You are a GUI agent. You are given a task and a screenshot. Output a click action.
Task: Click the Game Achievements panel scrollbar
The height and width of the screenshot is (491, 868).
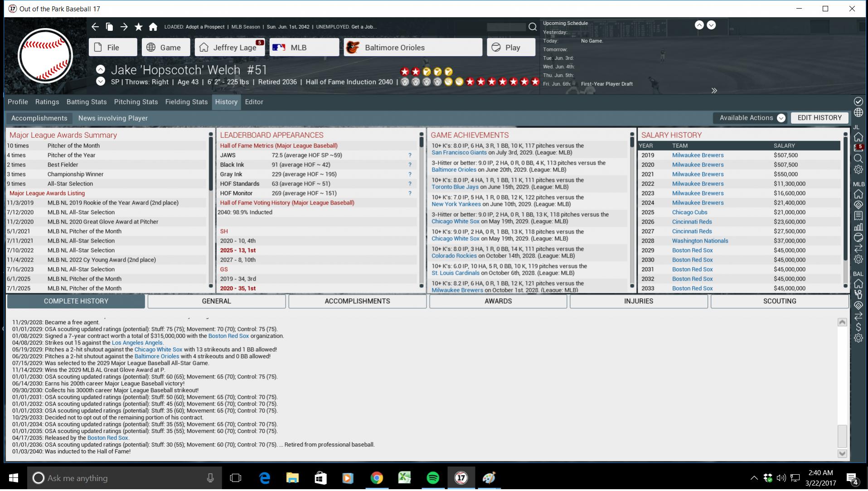point(632,210)
